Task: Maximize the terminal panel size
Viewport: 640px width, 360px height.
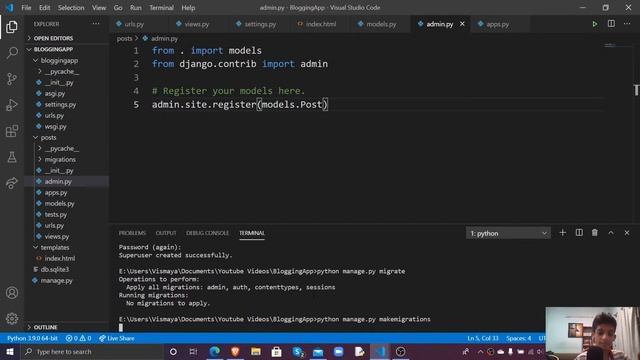Action: (611, 233)
